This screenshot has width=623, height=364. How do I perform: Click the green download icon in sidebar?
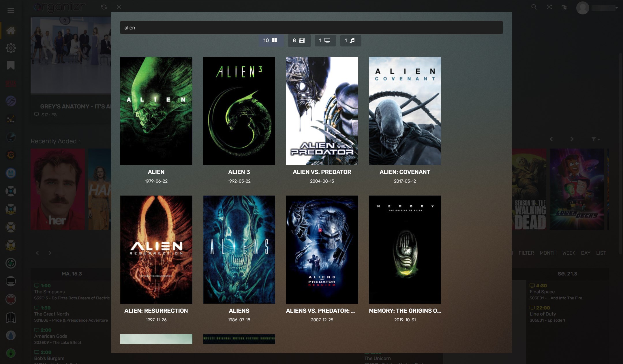(11, 353)
